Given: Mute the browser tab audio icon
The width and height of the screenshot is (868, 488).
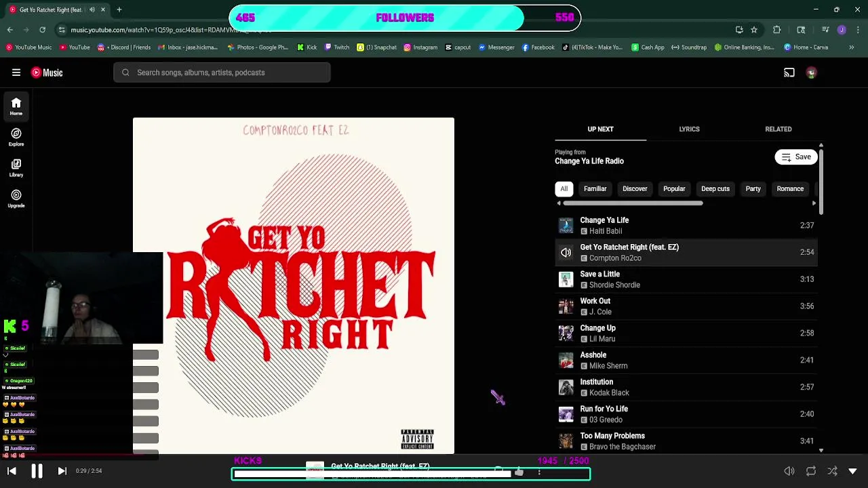Looking at the screenshot, I should click(x=93, y=9).
